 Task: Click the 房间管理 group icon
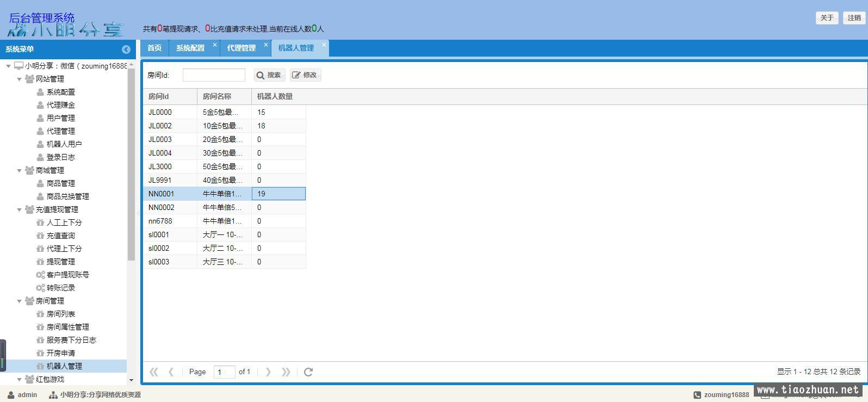tap(29, 301)
